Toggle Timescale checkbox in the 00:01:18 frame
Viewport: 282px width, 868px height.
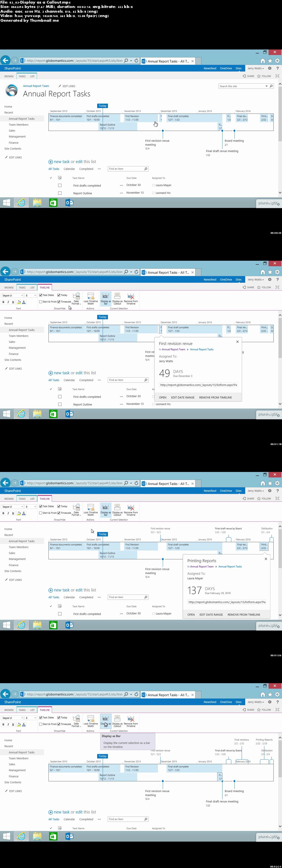tap(59, 302)
